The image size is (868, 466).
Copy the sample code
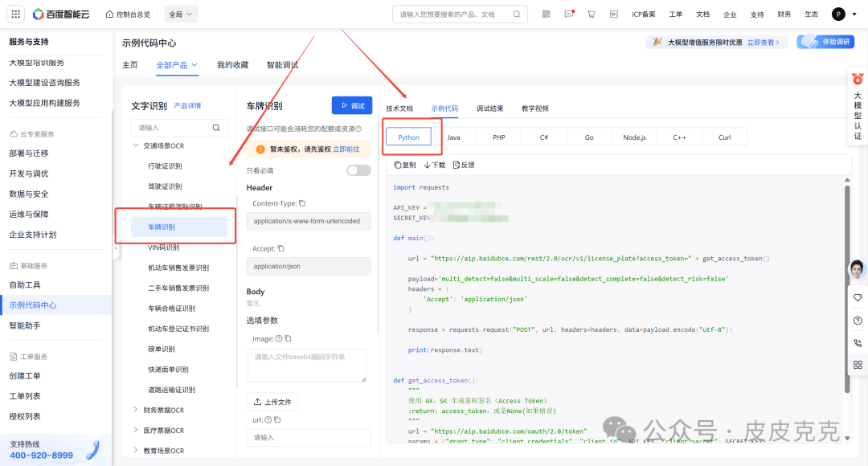pyautogui.click(x=404, y=165)
